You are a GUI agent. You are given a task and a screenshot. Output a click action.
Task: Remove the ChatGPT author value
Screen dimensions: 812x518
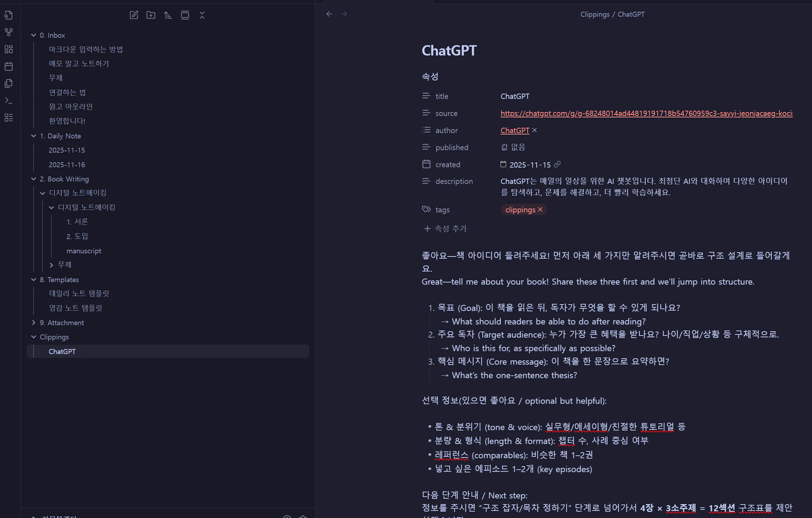point(534,130)
